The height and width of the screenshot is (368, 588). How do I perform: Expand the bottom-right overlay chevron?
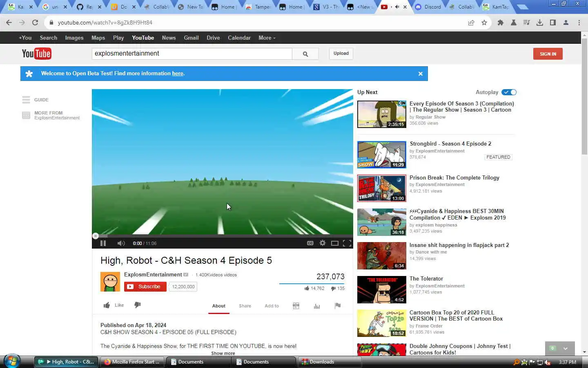(566, 349)
